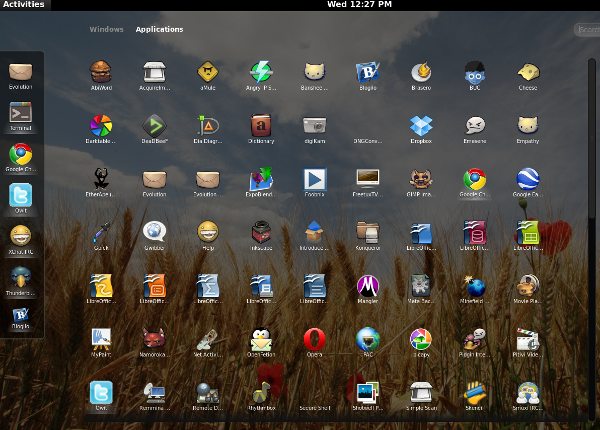This screenshot has height=430, width=600.
Task: Click the "DNGConv..." application label
Action: (368, 141)
